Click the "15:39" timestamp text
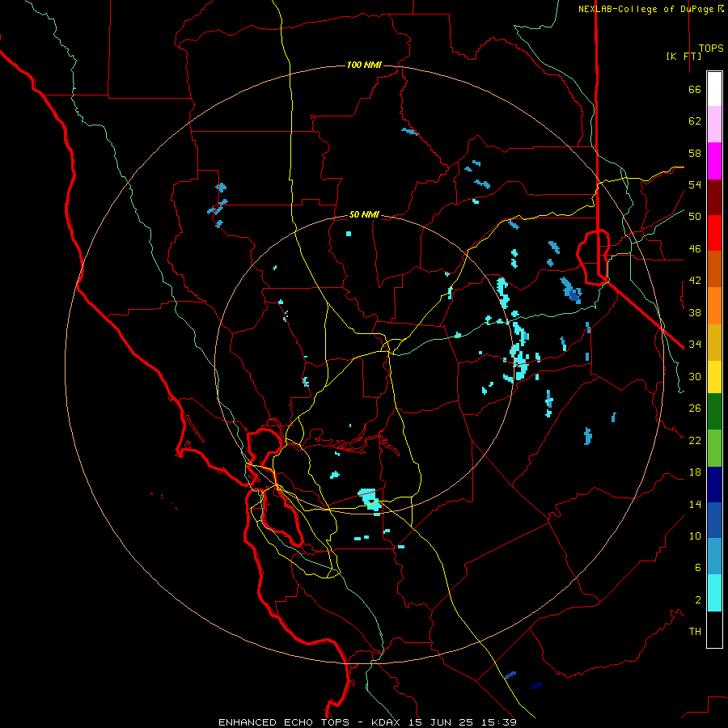 [501, 722]
